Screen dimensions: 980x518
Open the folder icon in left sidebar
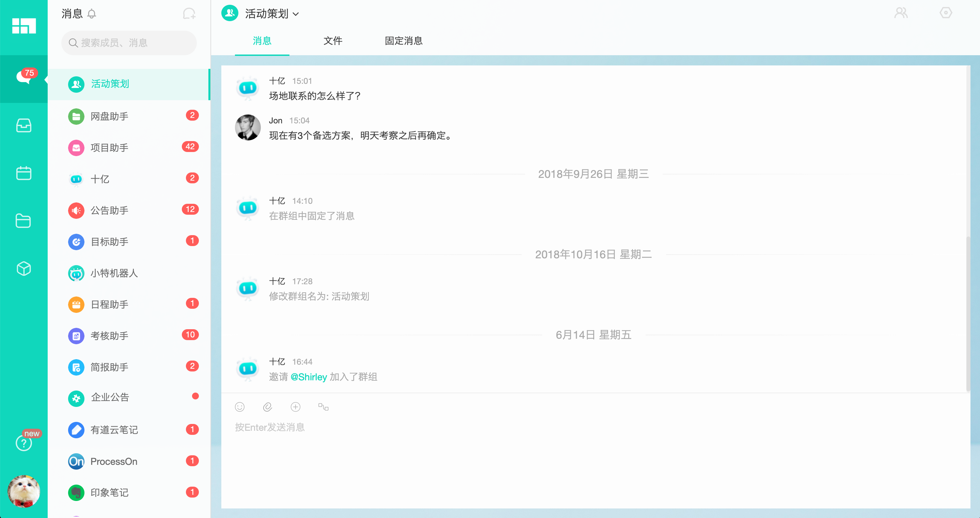click(x=23, y=221)
